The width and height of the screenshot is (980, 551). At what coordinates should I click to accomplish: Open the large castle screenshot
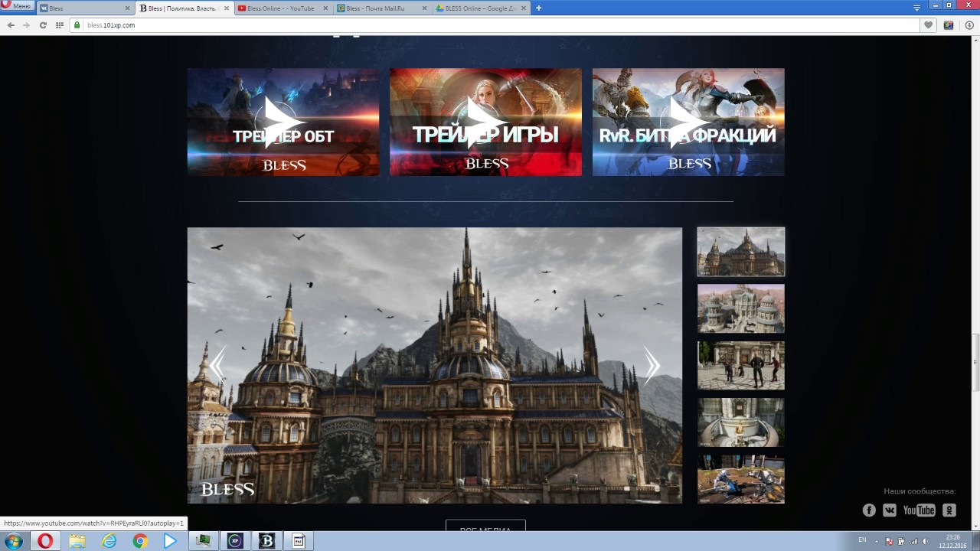click(x=434, y=365)
